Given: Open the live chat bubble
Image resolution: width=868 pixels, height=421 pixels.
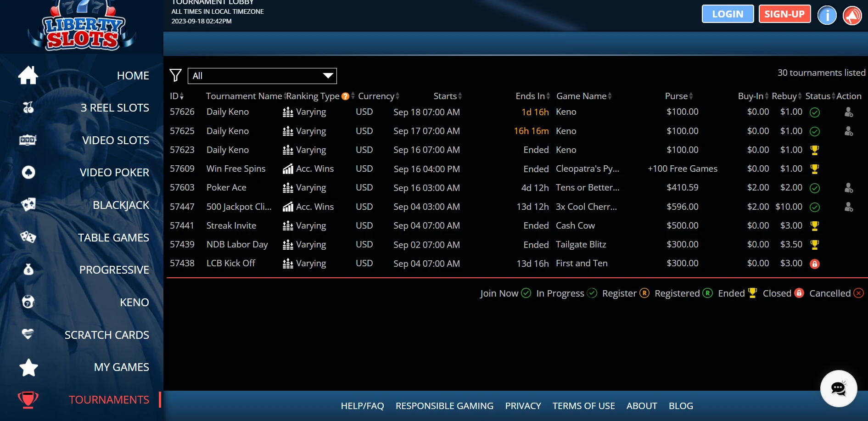Looking at the screenshot, I should (x=839, y=388).
